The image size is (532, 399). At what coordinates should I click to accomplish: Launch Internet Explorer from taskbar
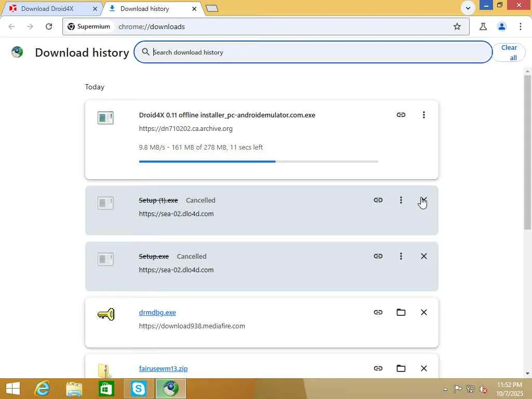[42, 389]
